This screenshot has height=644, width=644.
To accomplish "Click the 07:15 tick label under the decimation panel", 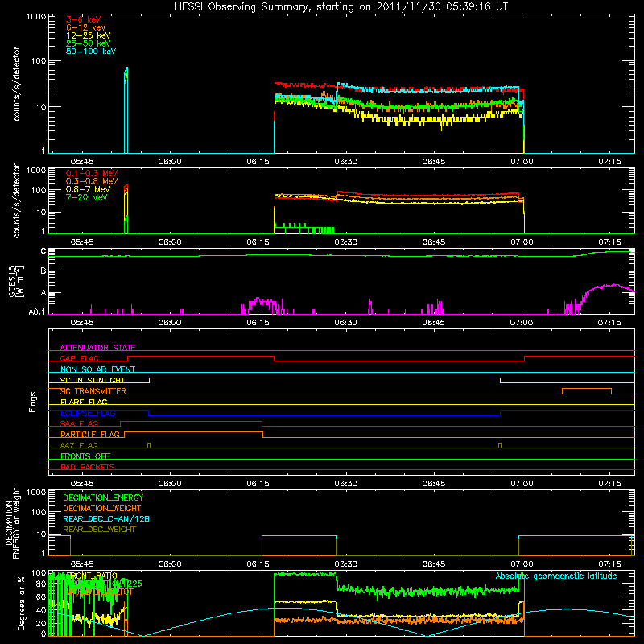I will tap(609, 564).
